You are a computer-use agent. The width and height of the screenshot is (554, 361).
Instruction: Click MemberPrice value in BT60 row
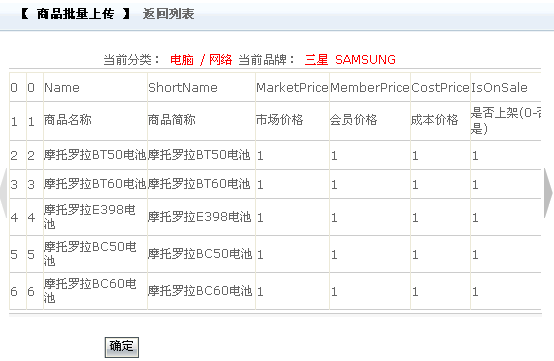(x=334, y=185)
